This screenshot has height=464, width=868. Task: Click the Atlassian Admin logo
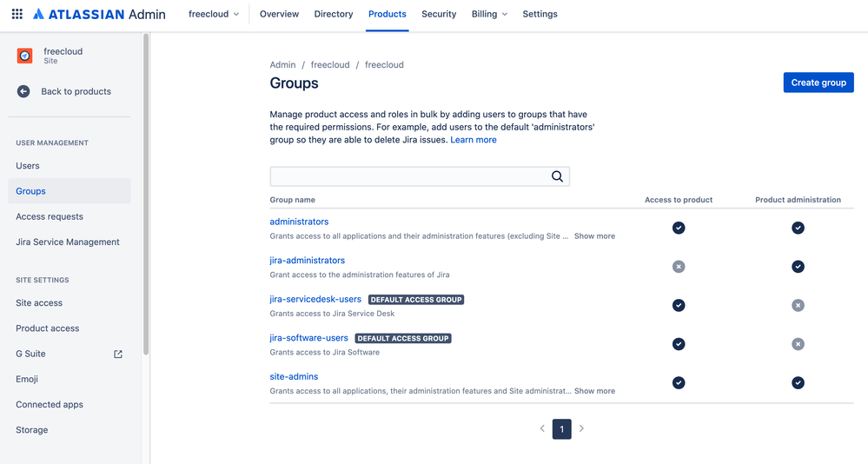click(x=99, y=14)
